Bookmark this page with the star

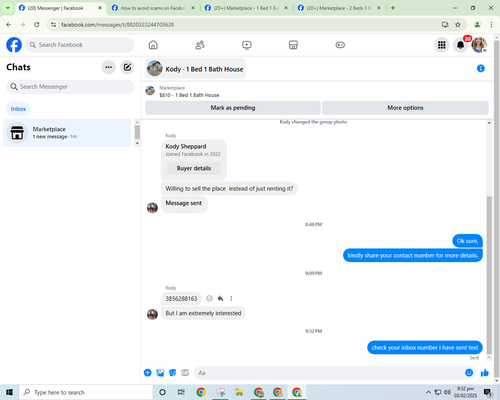pyautogui.click(x=458, y=25)
